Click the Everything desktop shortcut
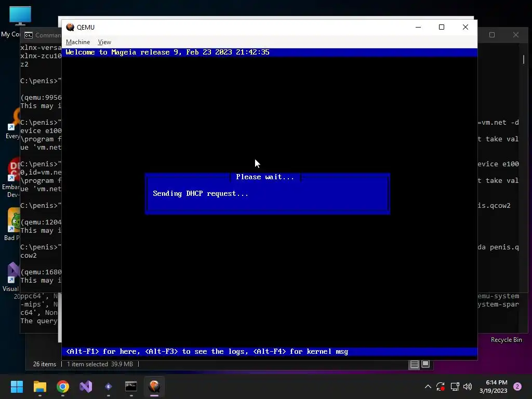The height and width of the screenshot is (399, 532). click(x=12, y=124)
